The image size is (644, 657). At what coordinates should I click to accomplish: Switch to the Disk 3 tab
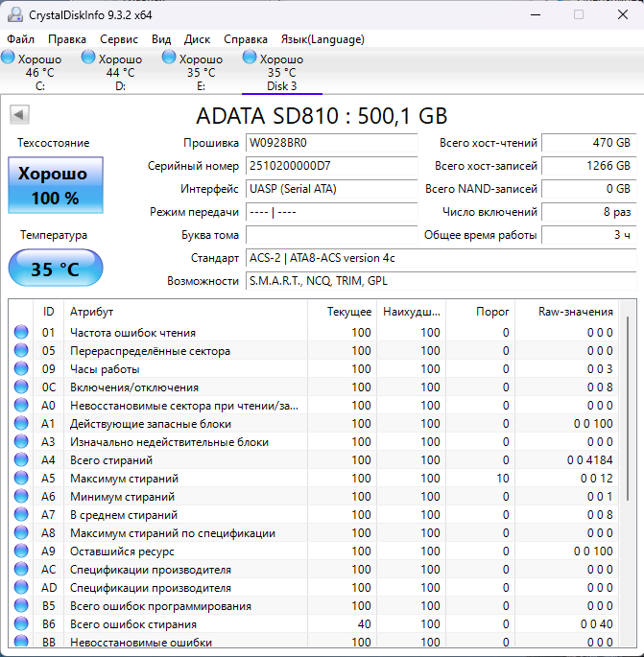(x=281, y=73)
